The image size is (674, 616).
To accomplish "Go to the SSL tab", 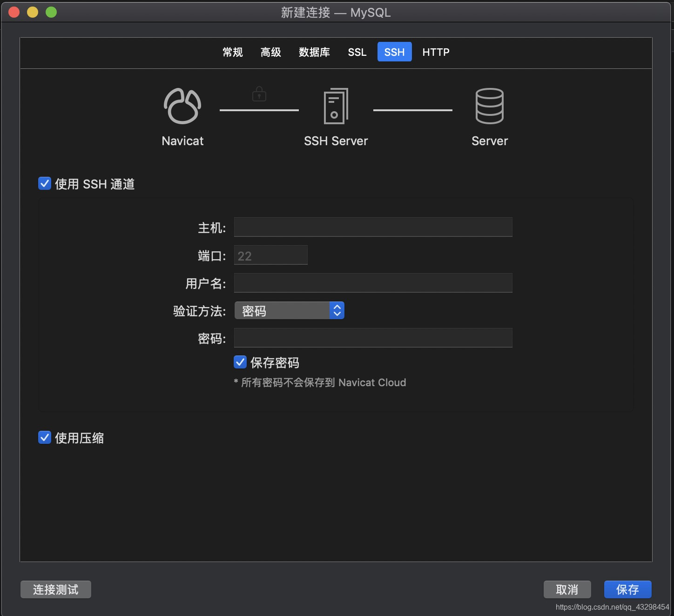I will pos(357,52).
